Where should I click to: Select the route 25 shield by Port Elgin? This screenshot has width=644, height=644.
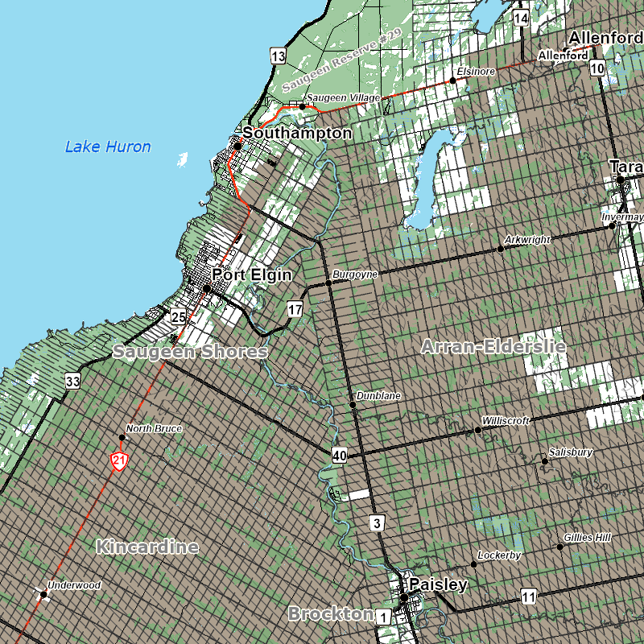point(179,316)
